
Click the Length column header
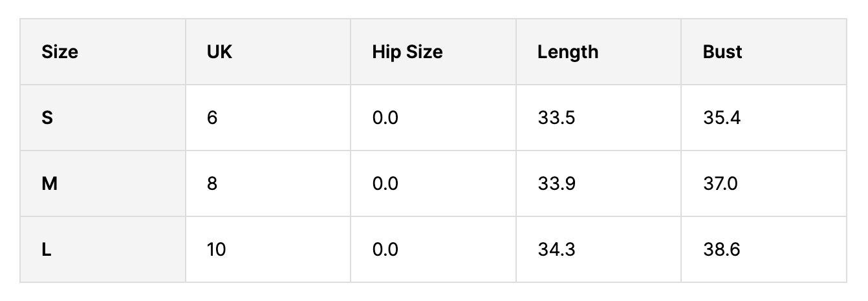[568, 52]
